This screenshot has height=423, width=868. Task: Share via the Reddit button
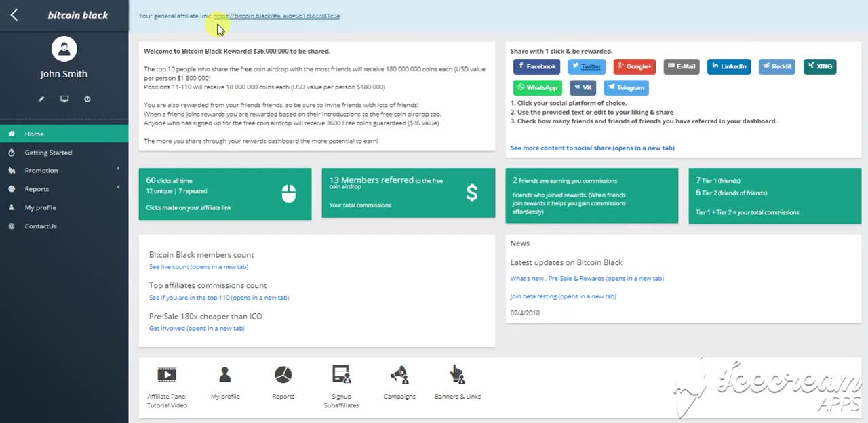pos(777,66)
